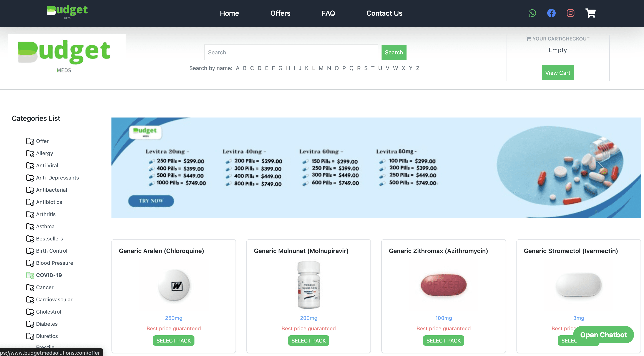Screen dimensions: 644x356
Task: Click the Budget Meds logo in navbar
Action: pyautogui.click(x=67, y=12)
